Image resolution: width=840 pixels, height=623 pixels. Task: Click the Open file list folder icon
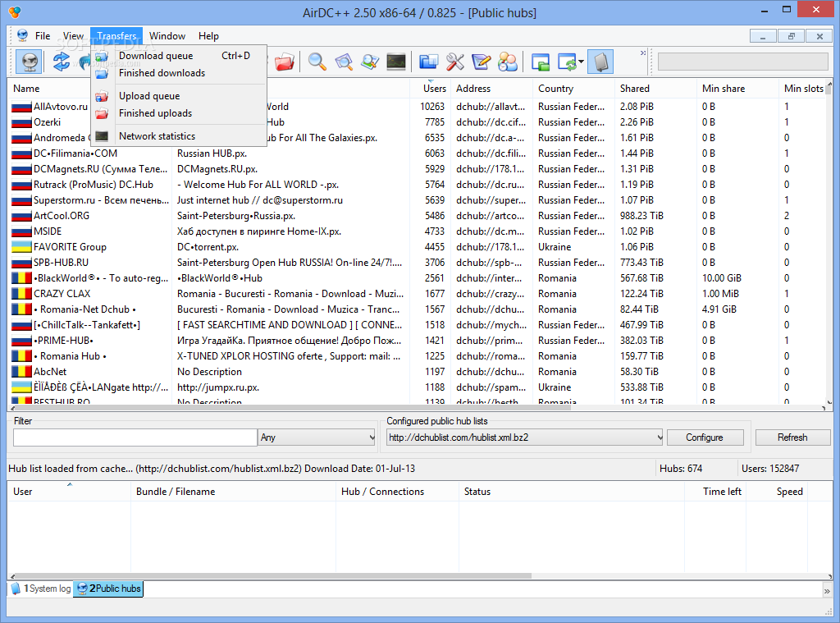428,62
